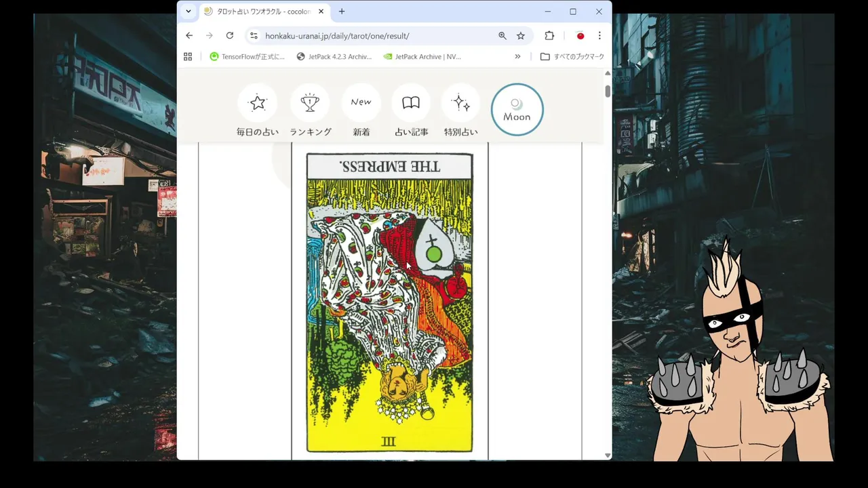Open the Extensions puzzle icon
Image resolution: width=868 pixels, height=488 pixels.
[x=549, y=36]
